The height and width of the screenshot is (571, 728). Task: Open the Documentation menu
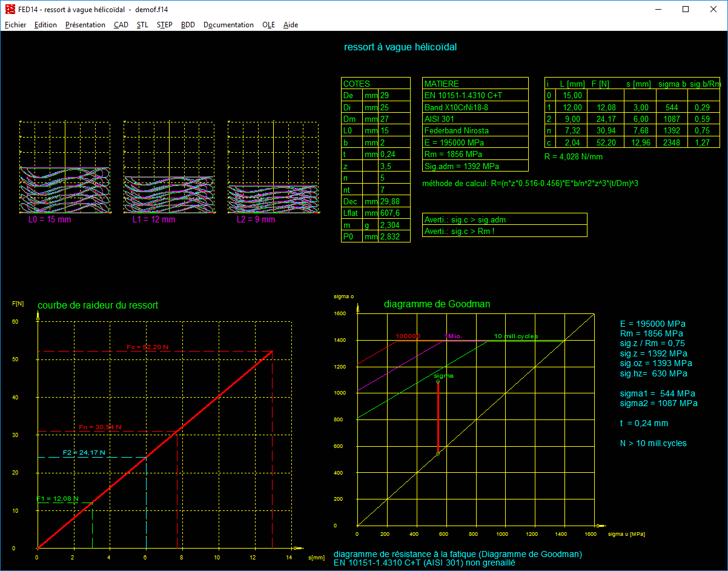228,25
